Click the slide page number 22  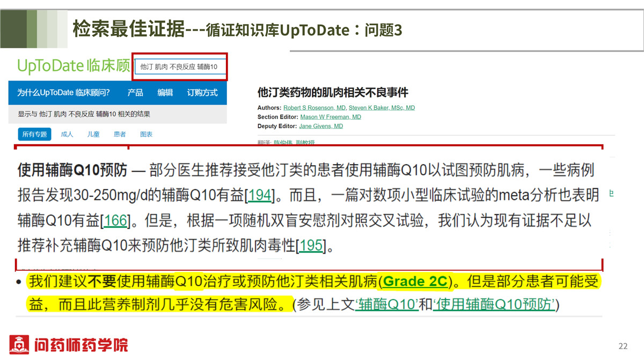pos(623,346)
